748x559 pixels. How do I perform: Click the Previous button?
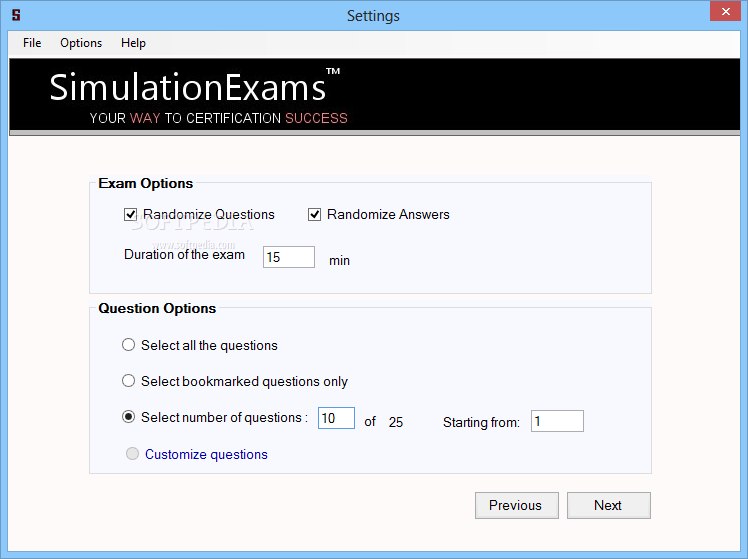point(517,506)
